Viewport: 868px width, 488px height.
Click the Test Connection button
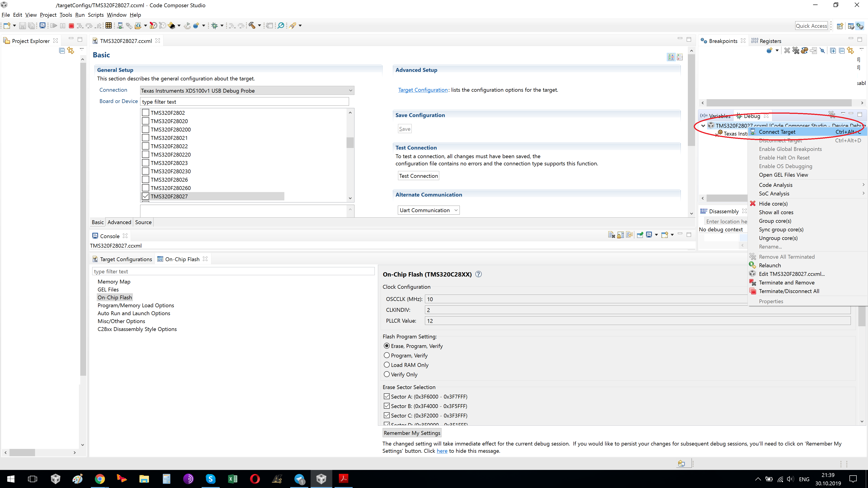[x=418, y=176]
